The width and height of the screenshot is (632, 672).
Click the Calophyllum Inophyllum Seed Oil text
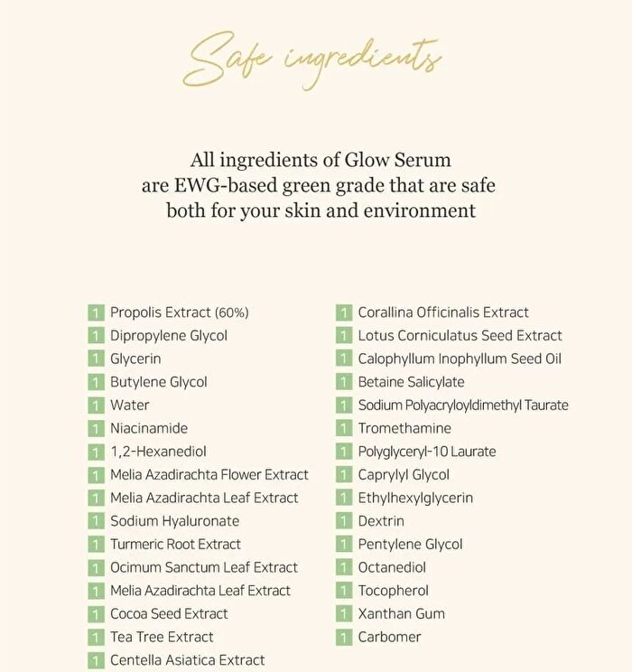click(x=460, y=359)
